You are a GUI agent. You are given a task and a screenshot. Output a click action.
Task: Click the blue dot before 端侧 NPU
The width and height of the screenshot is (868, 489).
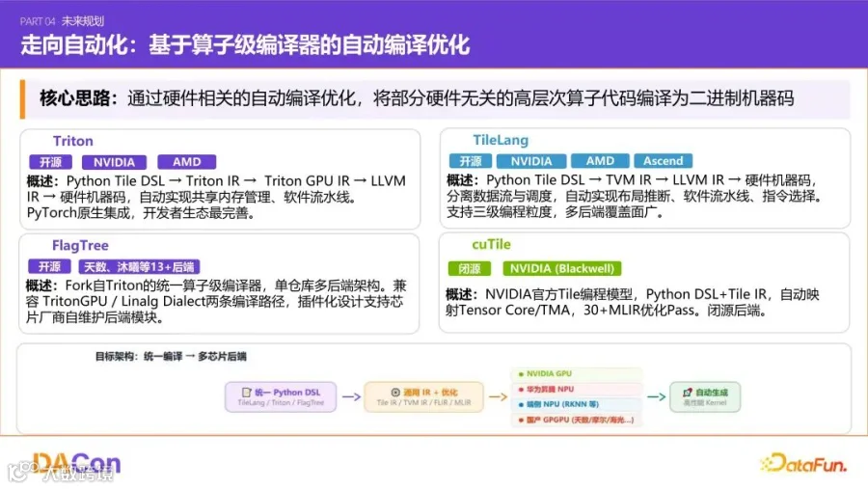[521, 405]
